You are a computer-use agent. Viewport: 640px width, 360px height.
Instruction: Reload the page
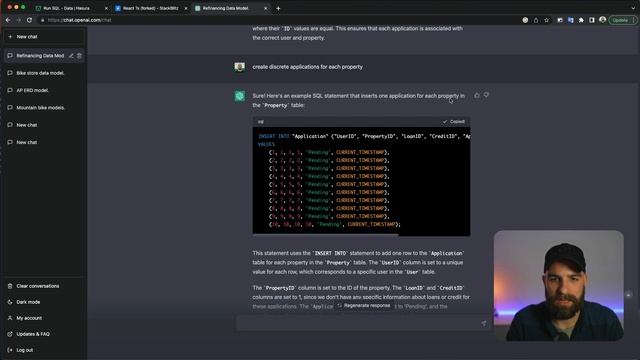pyautogui.click(x=29, y=20)
